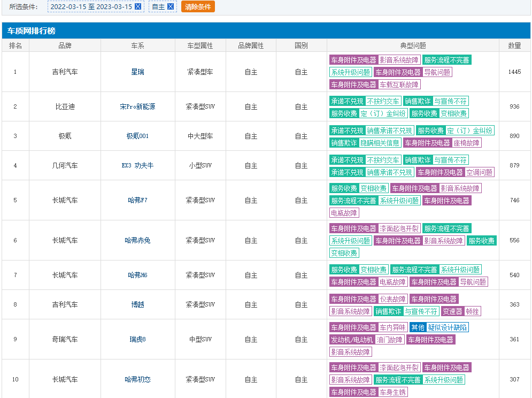Viewport: 532px width, 398px height.
Task: Open the 哈弗初恋 car series link
Action: point(138,379)
